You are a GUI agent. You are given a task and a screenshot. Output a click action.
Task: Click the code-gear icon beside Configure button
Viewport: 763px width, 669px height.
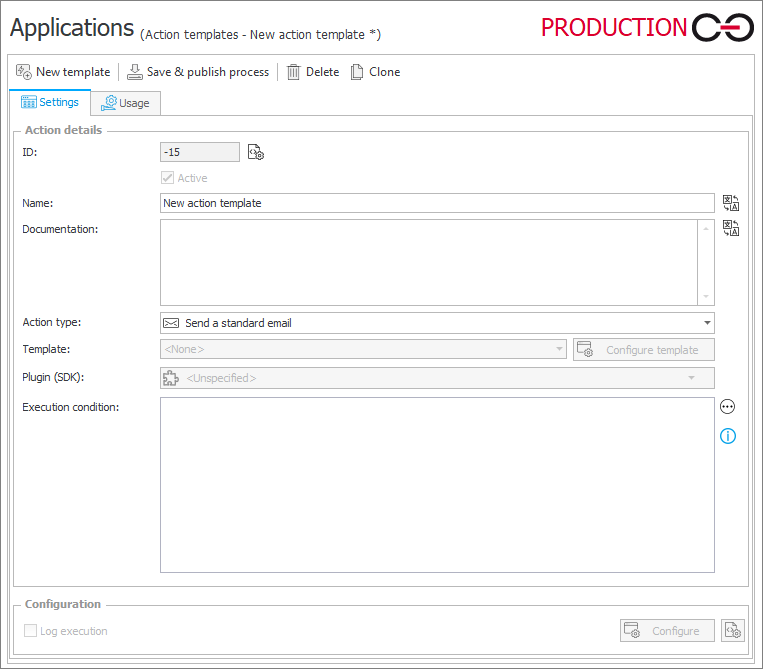732,631
